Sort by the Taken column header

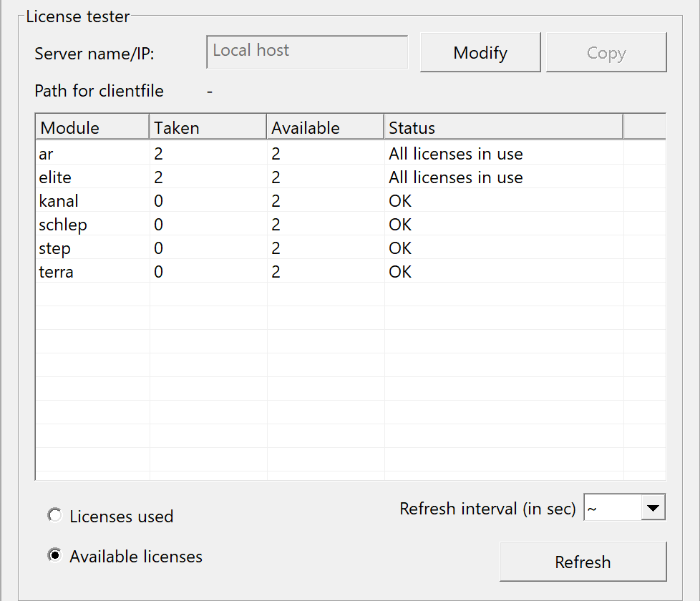click(x=208, y=128)
